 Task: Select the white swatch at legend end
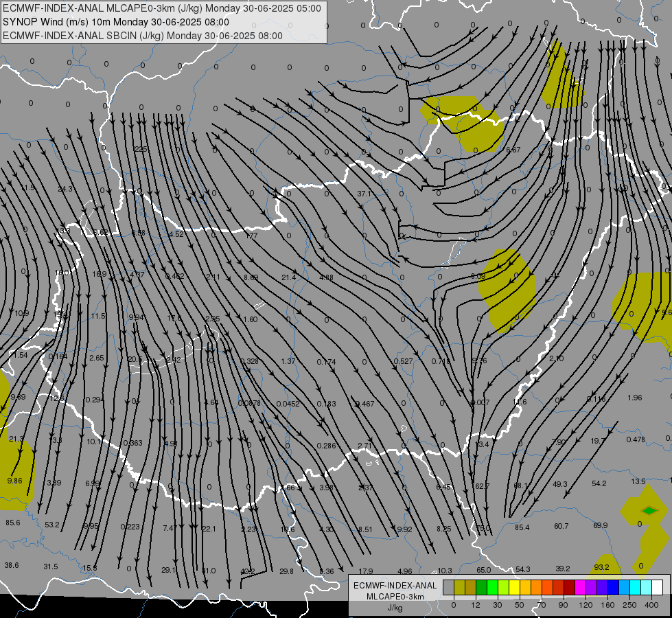657,588
